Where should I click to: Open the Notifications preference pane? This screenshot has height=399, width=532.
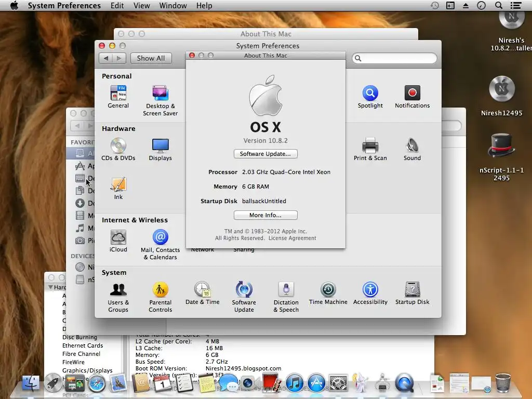(412, 97)
